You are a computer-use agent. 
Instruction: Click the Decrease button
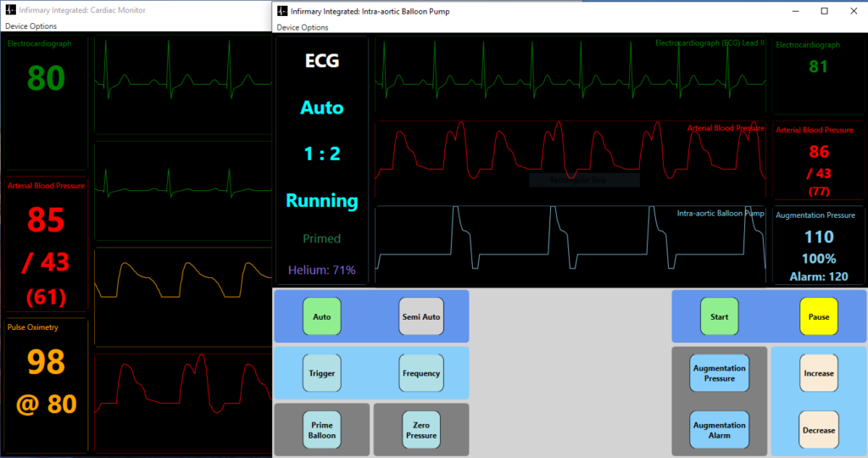819,430
